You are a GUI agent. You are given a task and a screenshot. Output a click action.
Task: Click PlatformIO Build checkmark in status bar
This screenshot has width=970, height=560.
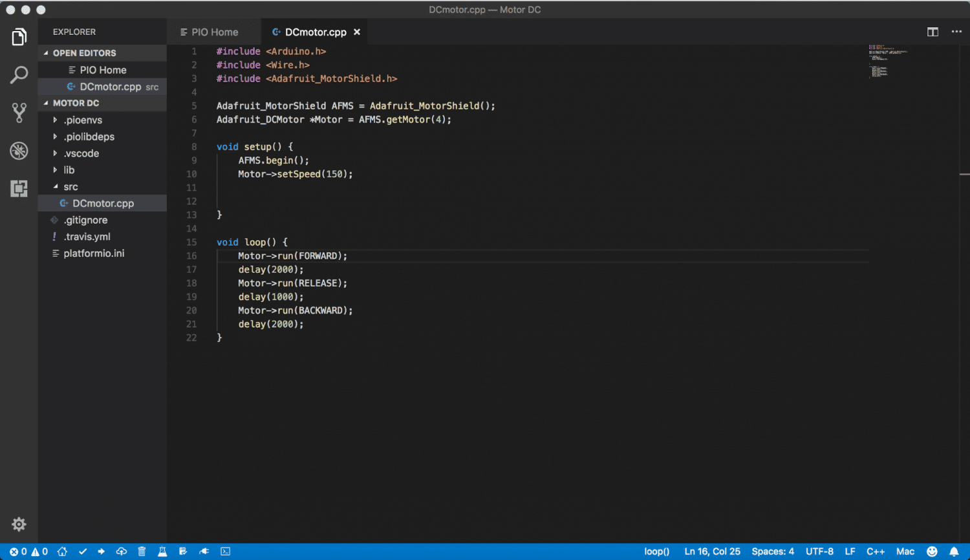tap(83, 552)
